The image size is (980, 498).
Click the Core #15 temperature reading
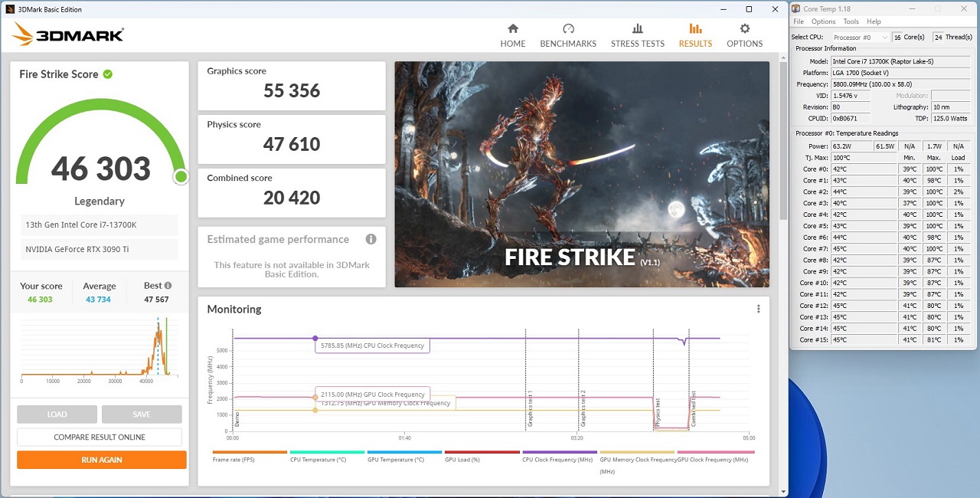point(863,340)
